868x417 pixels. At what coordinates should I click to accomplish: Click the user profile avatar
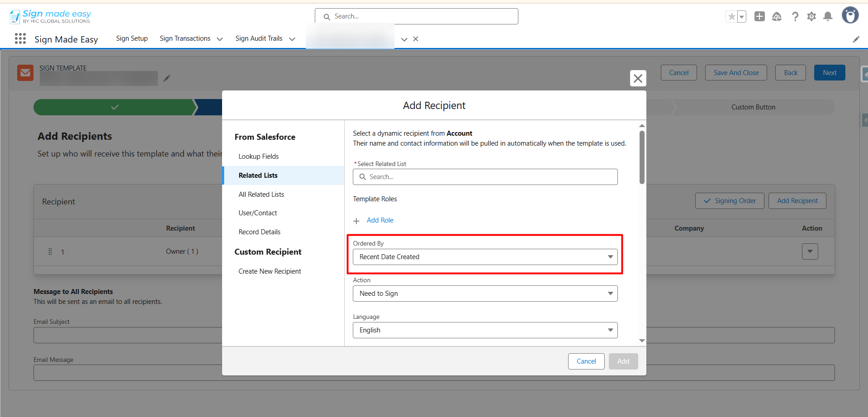coord(850,15)
